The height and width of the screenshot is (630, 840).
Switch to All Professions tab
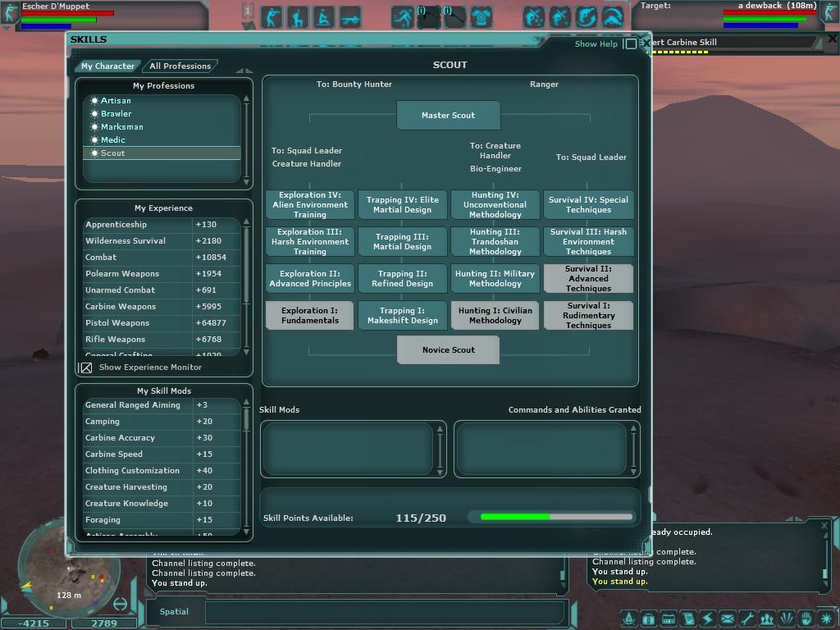point(180,66)
